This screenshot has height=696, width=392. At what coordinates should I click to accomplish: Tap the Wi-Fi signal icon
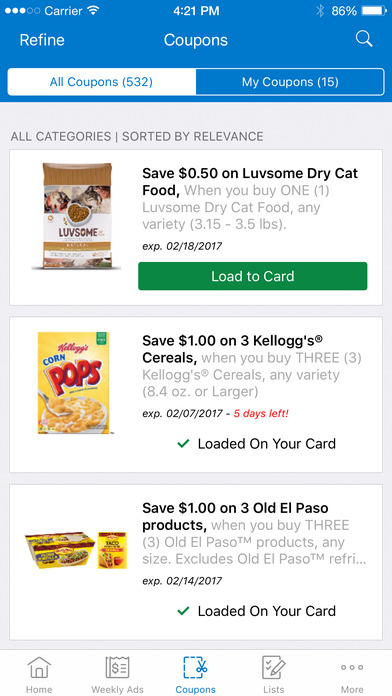(93, 11)
